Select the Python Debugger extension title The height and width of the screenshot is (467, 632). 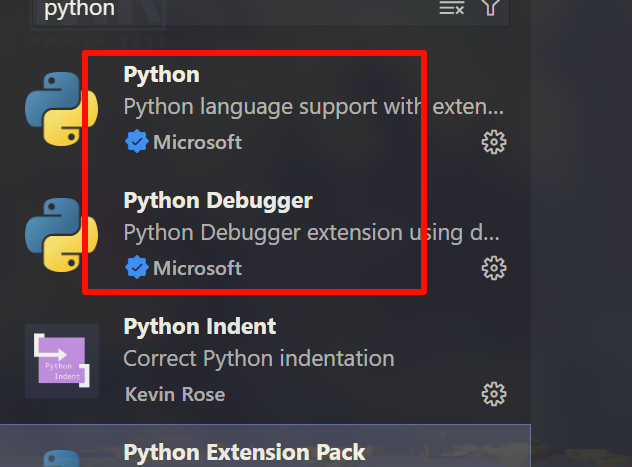(x=218, y=201)
